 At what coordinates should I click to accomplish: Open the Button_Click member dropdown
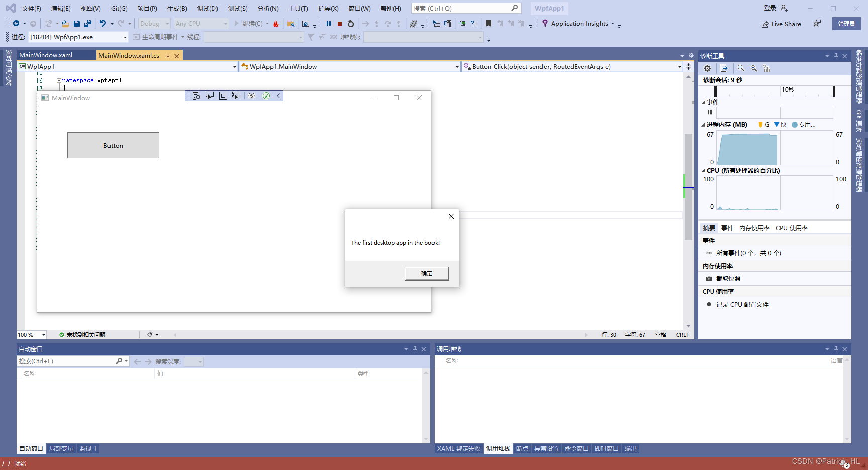572,66
